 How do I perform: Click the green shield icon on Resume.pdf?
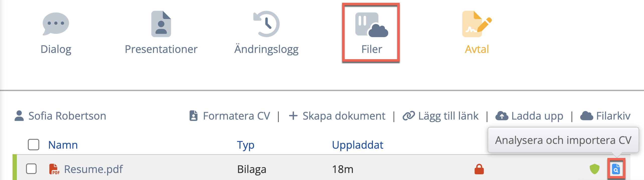[x=594, y=169]
